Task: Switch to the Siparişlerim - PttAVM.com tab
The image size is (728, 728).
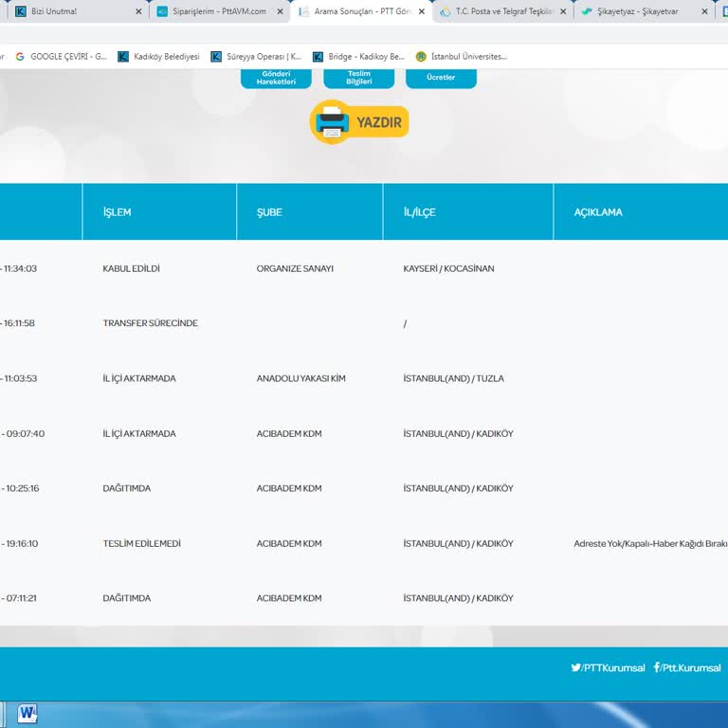Action: [213, 11]
